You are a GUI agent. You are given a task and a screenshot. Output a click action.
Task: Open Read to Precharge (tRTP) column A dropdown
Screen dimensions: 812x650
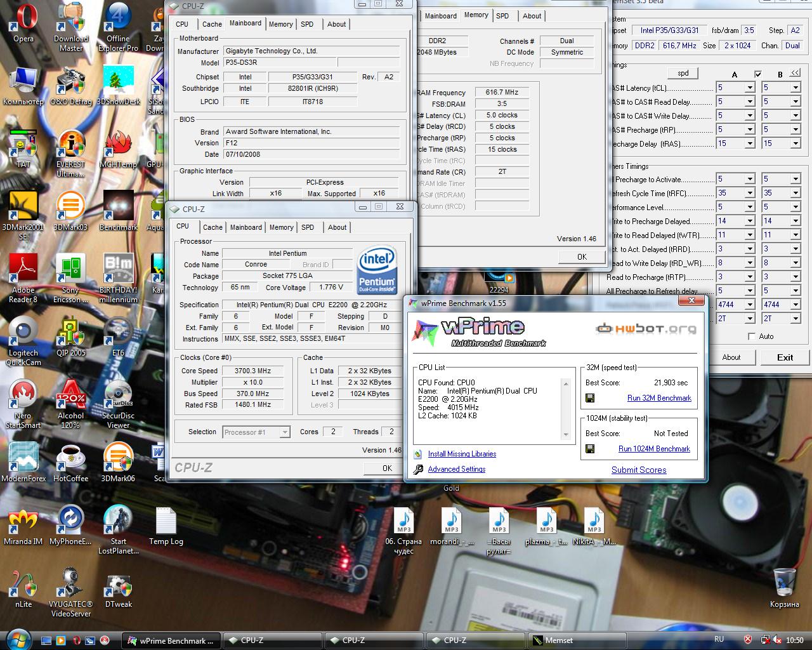749,277
